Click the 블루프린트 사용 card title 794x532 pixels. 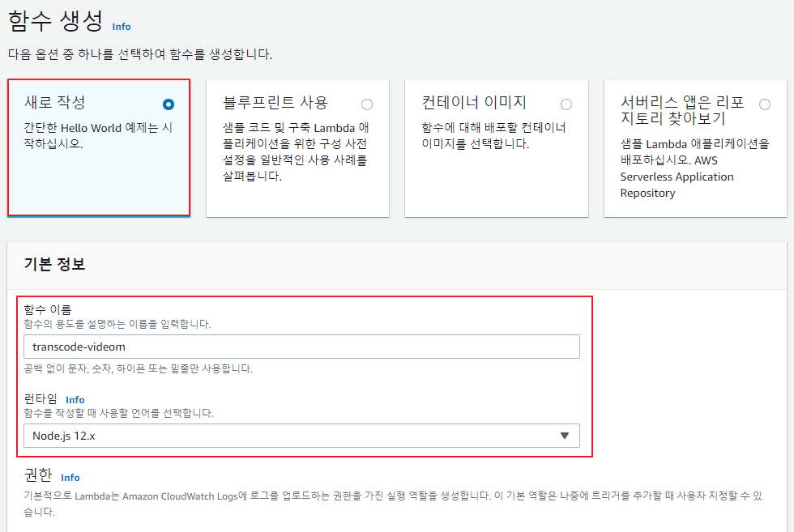point(275,103)
